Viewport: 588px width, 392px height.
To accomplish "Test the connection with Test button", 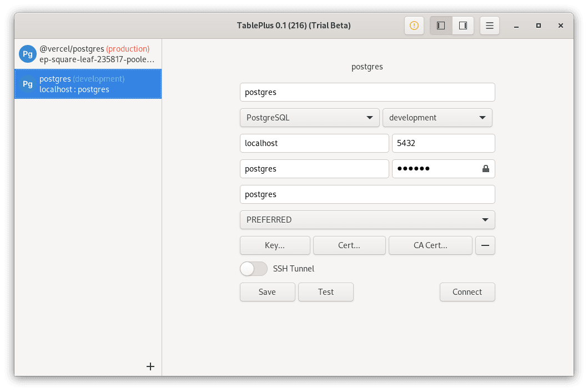I will tap(326, 292).
